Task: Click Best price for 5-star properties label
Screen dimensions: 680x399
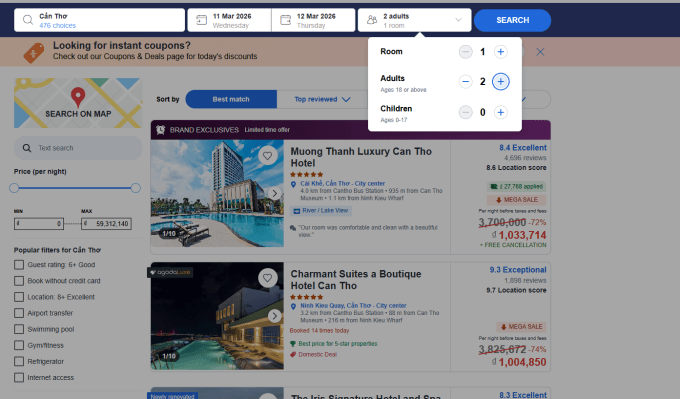Action: [x=337, y=343]
